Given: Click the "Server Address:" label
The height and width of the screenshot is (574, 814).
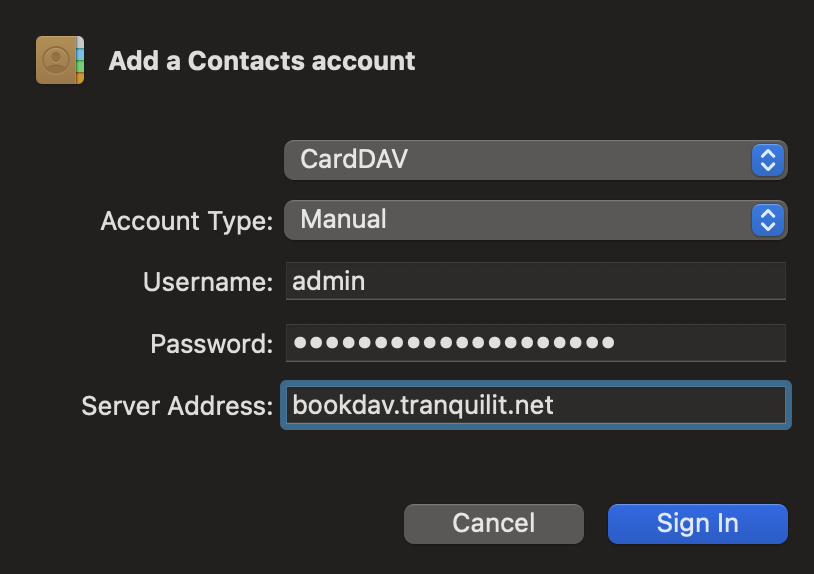Looking at the screenshot, I should tap(177, 406).
